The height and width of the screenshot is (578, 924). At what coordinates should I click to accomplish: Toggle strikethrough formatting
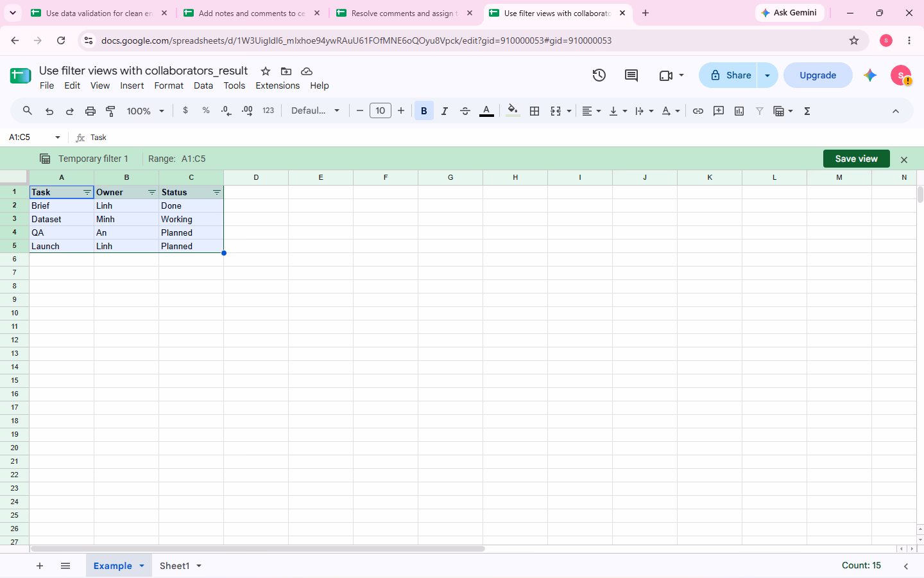point(465,111)
